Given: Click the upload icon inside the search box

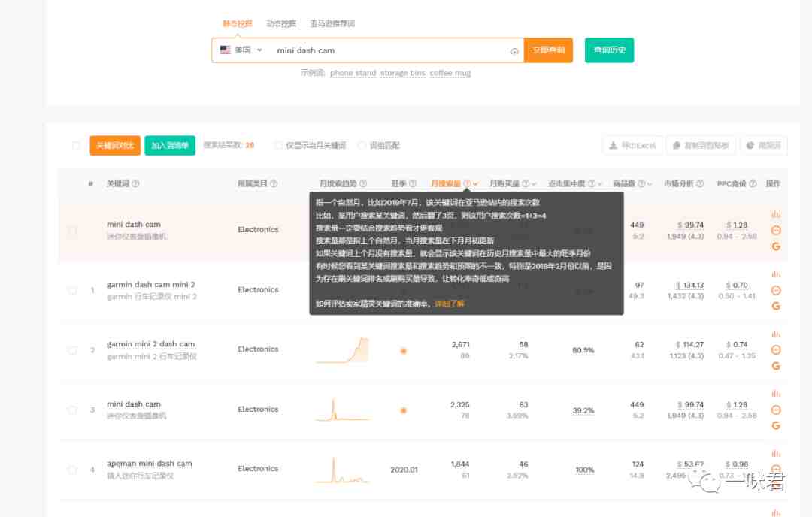Looking at the screenshot, I should coord(514,51).
